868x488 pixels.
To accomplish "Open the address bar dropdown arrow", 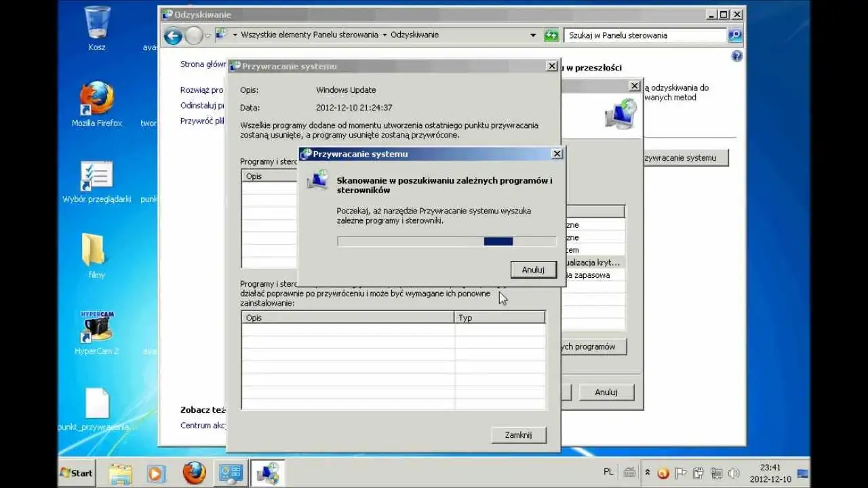I will 533,35.
